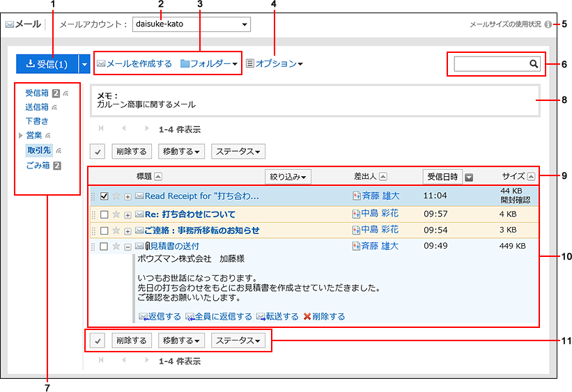Star the 見積書の送付 mail
Viewport: 572px width, 392px height.
click(x=116, y=246)
